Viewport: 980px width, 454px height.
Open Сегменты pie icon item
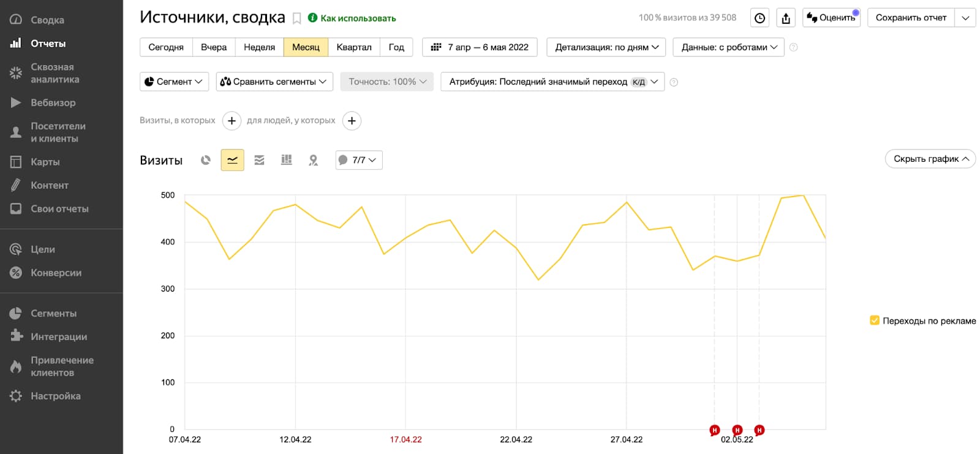click(16, 313)
